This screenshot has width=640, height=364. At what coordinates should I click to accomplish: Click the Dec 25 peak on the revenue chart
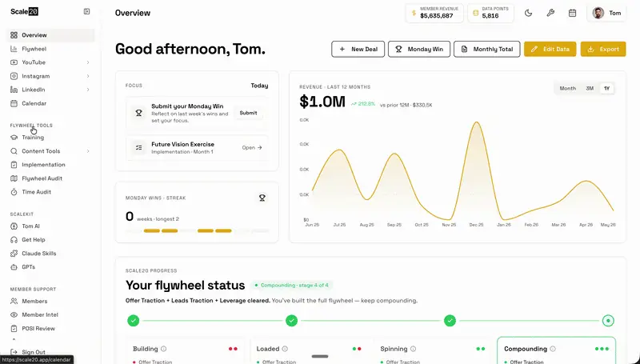click(476, 122)
